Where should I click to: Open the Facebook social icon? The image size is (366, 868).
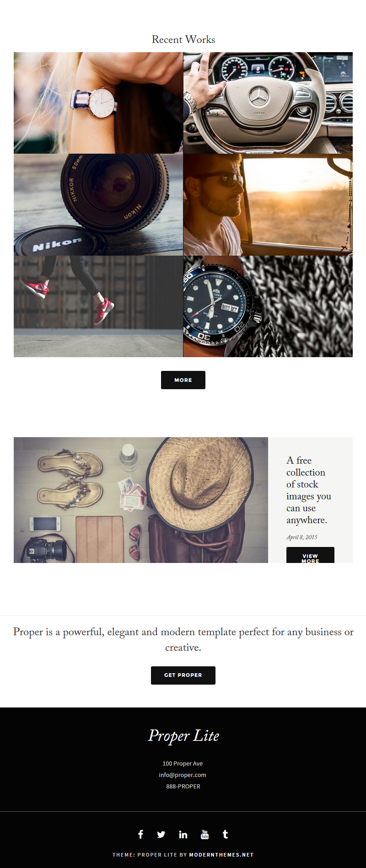(140, 834)
